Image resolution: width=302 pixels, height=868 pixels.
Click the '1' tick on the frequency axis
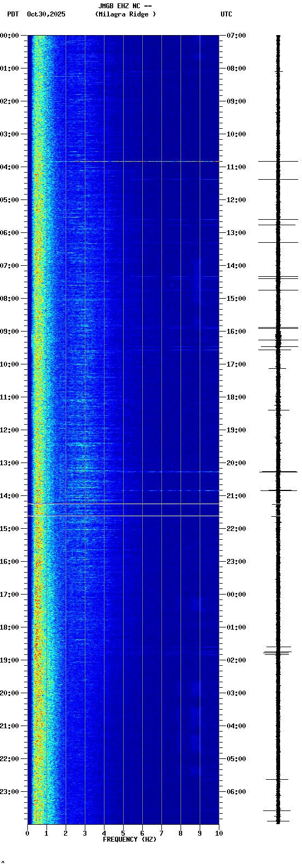point(47,833)
